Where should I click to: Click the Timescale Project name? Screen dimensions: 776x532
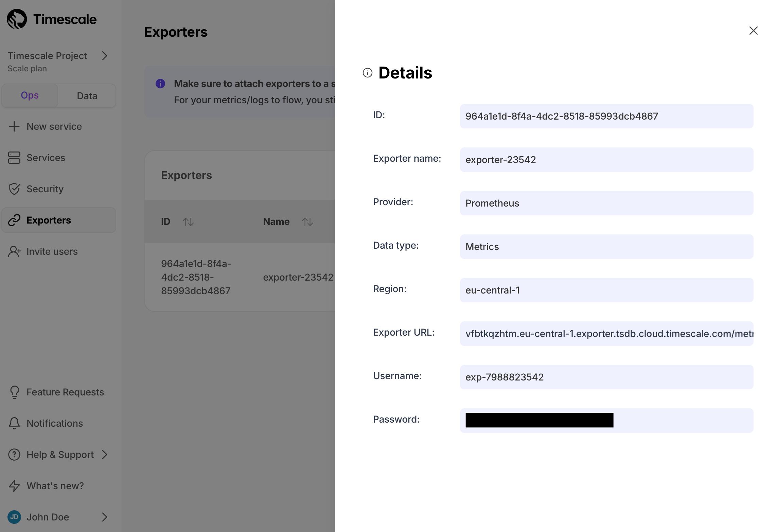47,56
